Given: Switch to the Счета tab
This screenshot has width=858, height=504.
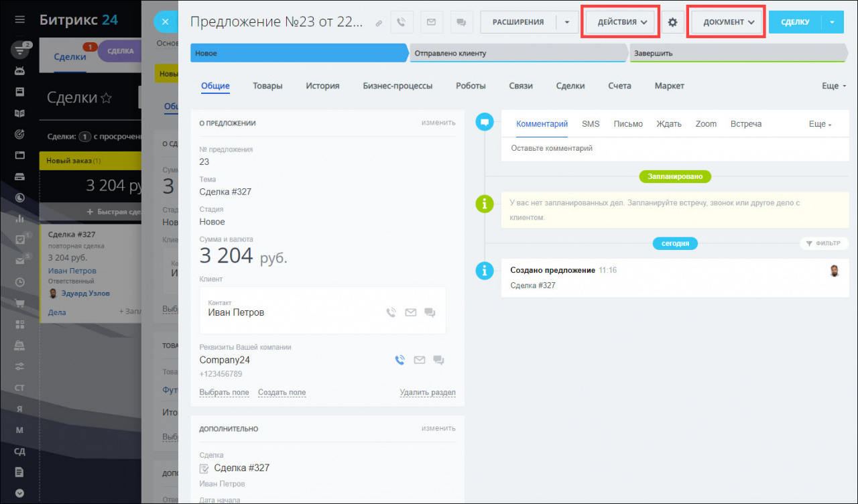Looking at the screenshot, I should (x=620, y=86).
